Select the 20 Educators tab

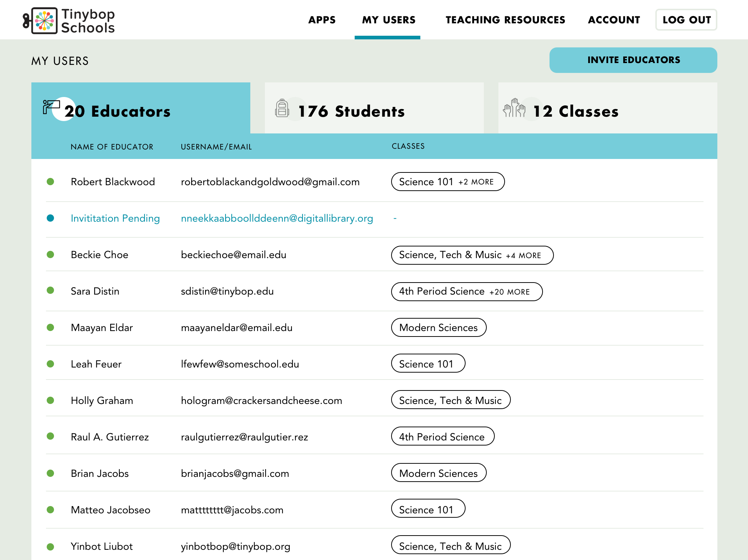(x=141, y=108)
